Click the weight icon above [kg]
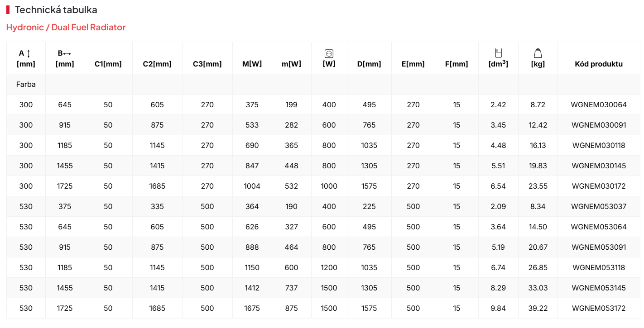 point(538,53)
